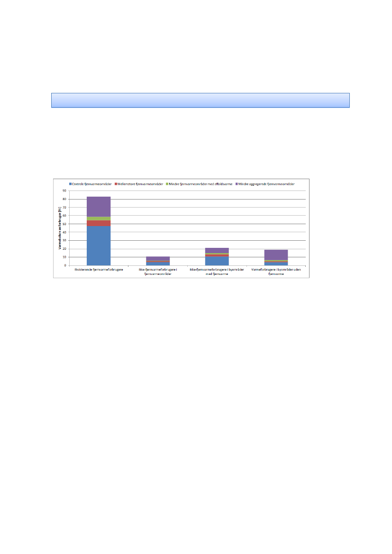This screenshot has width=392, height=554.
Task: Select the axis label 'Ikke-fjernvarmeforbrugere i fjernvarmeområder'
Action: [158, 272]
